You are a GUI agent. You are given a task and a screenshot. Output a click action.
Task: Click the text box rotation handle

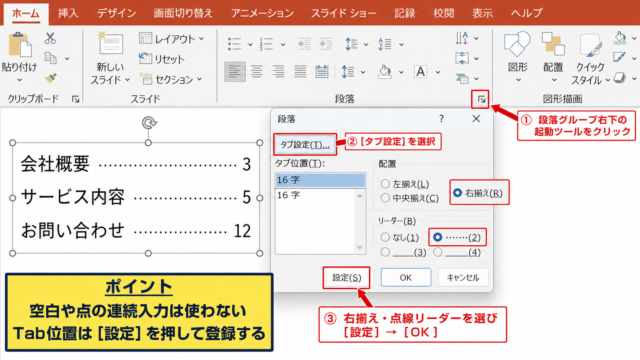coord(149,122)
